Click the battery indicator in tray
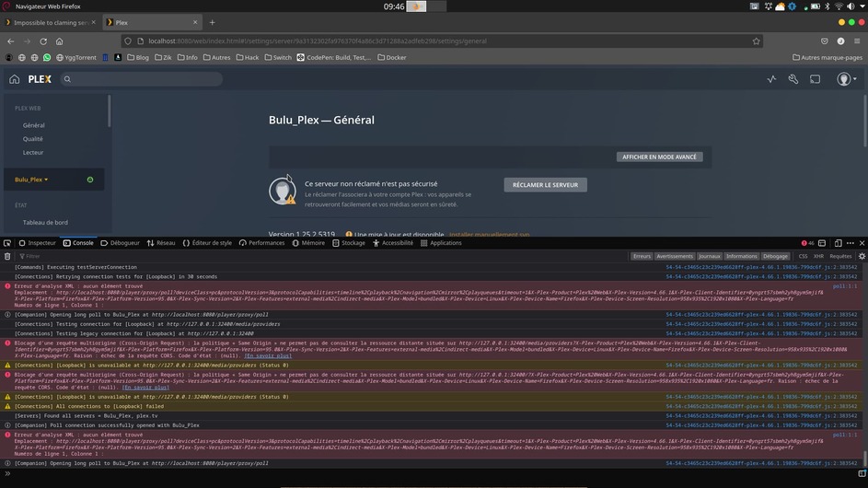 point(816,6)
